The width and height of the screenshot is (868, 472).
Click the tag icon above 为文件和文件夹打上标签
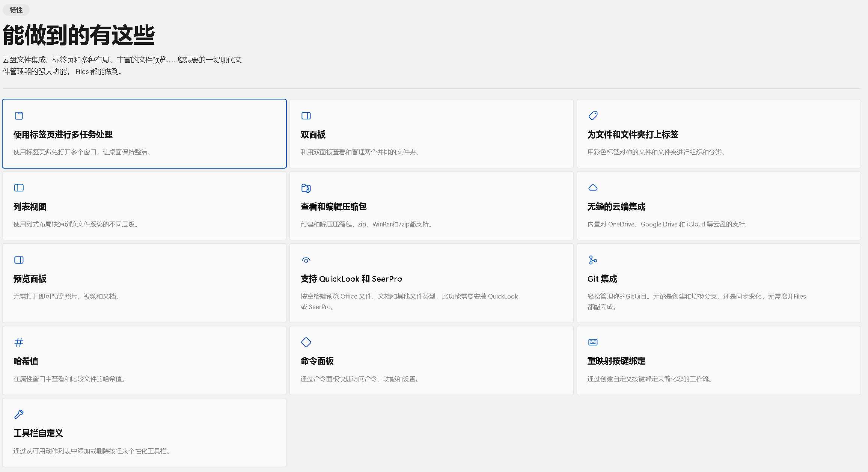tap(593, 116)
